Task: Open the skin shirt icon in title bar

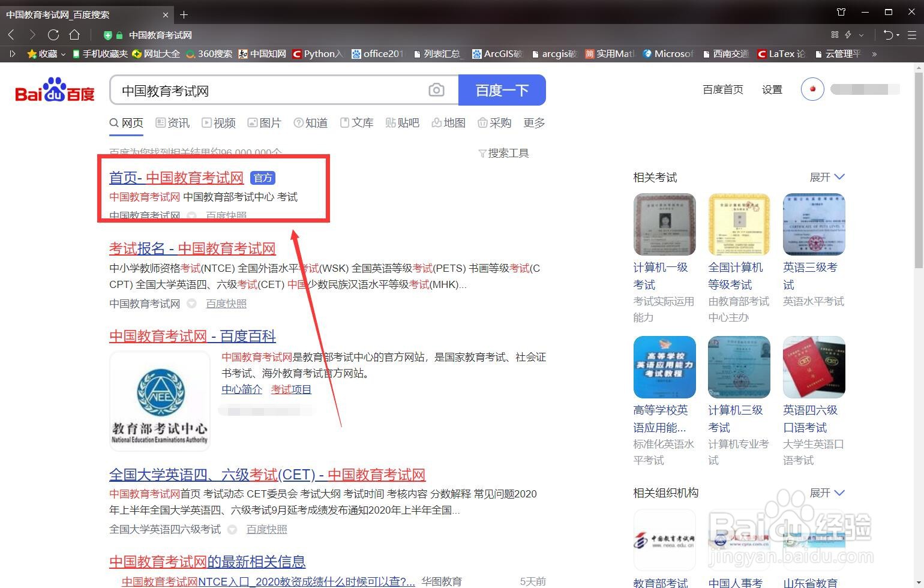Action: tap(841, 12)
